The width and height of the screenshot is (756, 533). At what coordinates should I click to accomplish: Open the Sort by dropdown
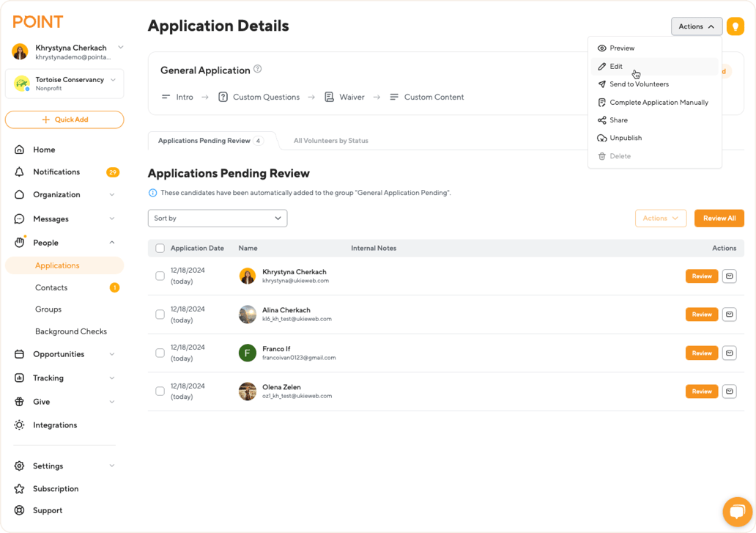coord(217,218)
